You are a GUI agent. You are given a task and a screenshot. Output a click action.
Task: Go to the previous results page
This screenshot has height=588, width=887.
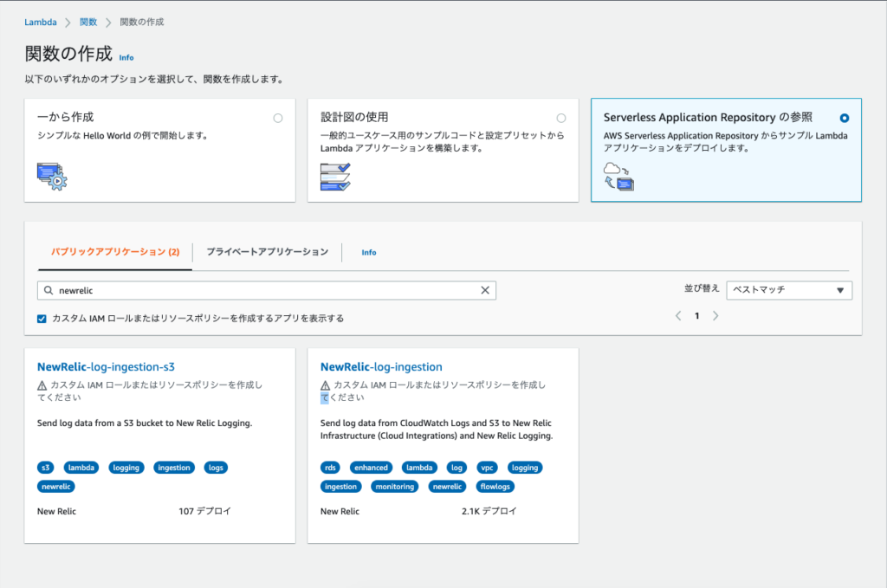tap(678, 315)
